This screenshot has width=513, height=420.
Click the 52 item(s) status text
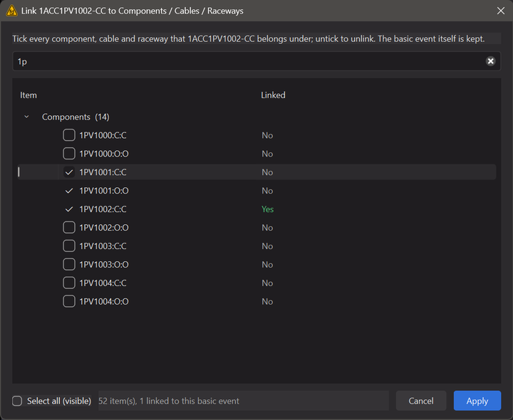click(169, 401)
